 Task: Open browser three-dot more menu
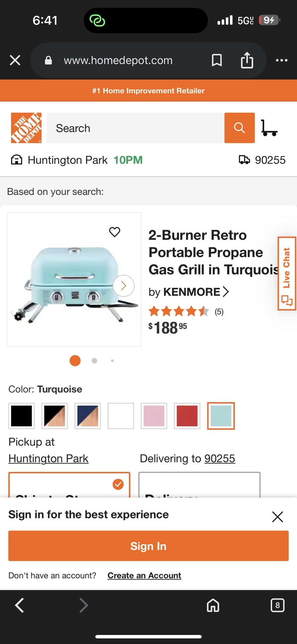(x=281, y=60)
